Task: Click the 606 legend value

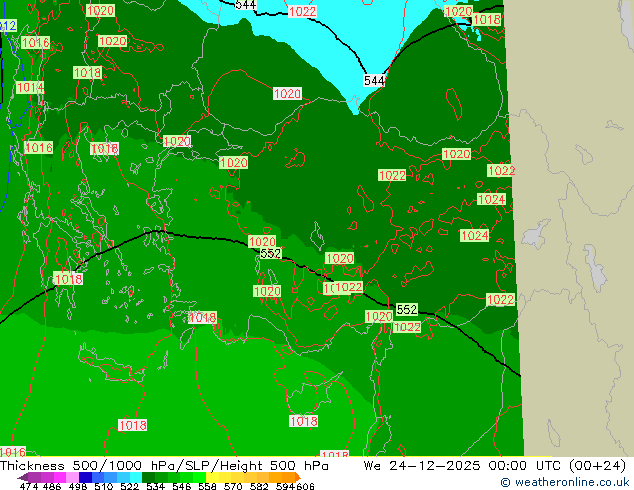Action: (305, 486)
